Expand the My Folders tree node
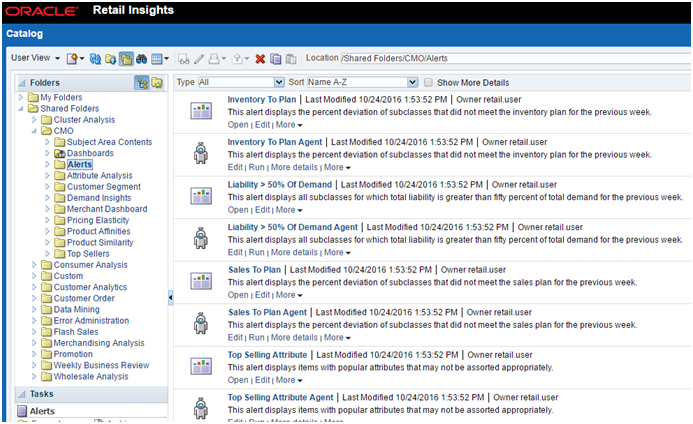Image resolution: width=693 pixels, height=424 pixels. [21, 97]
